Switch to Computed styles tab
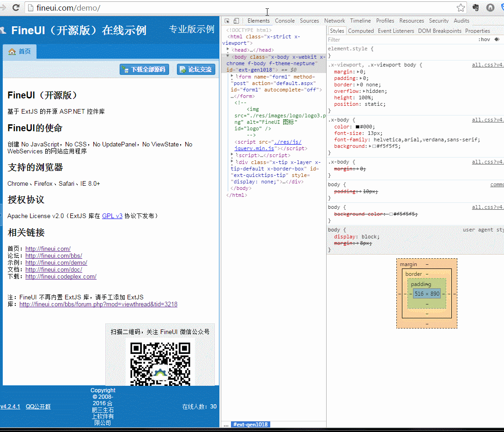Screen dimensions: 504x432 (361, 31)
